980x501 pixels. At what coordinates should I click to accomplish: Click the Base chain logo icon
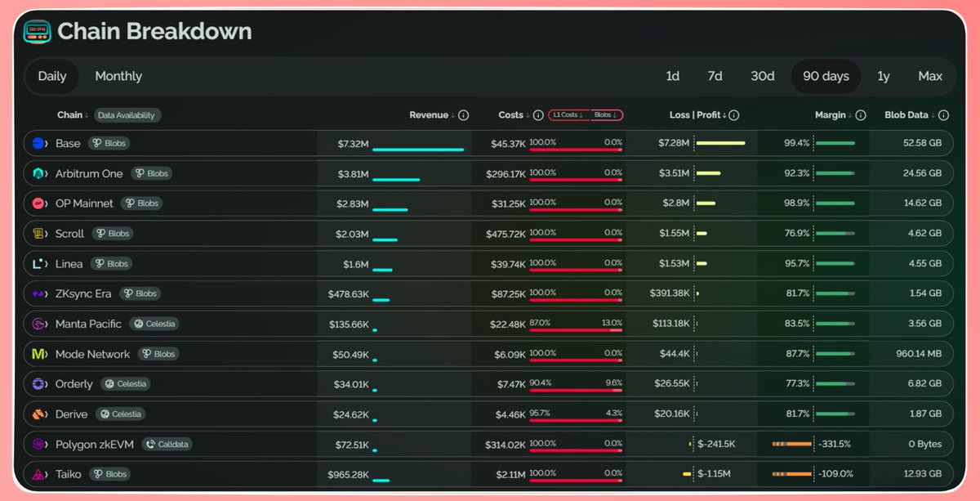pos(38,143)
